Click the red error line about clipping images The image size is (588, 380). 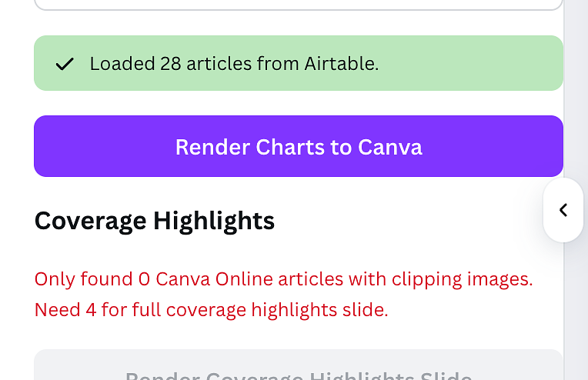point(284,278)
